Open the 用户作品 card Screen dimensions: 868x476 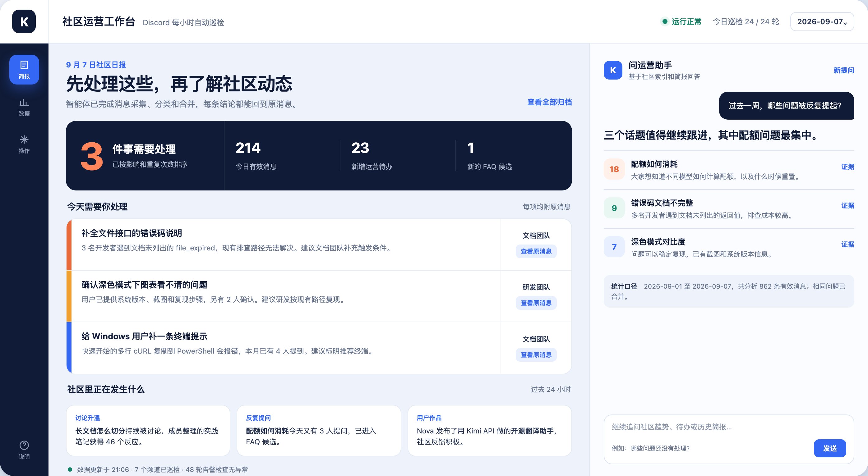pos(490,431)
